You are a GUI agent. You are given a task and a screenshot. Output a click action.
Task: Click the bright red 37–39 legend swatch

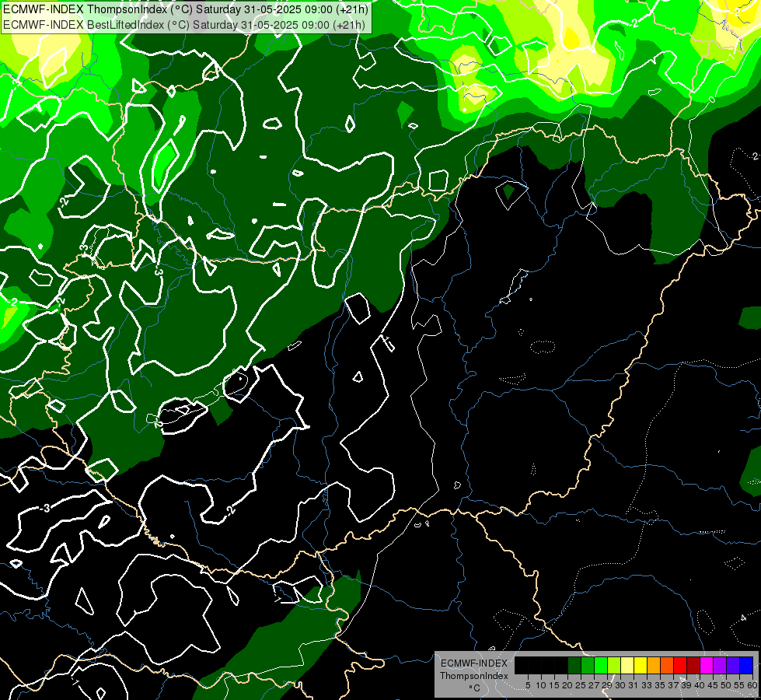[680, 666]
